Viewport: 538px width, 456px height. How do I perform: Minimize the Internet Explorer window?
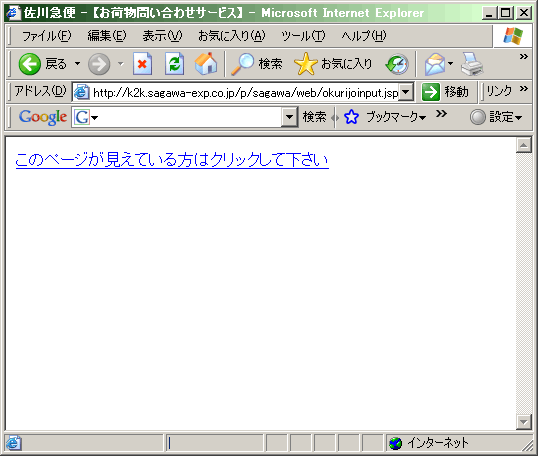click(x=489, y=13)
